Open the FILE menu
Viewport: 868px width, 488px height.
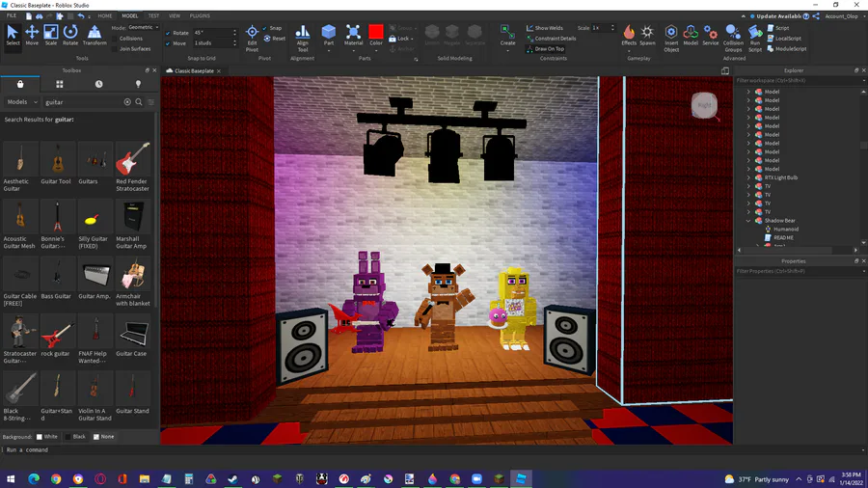pyautogui.click(x=11, y=16)
